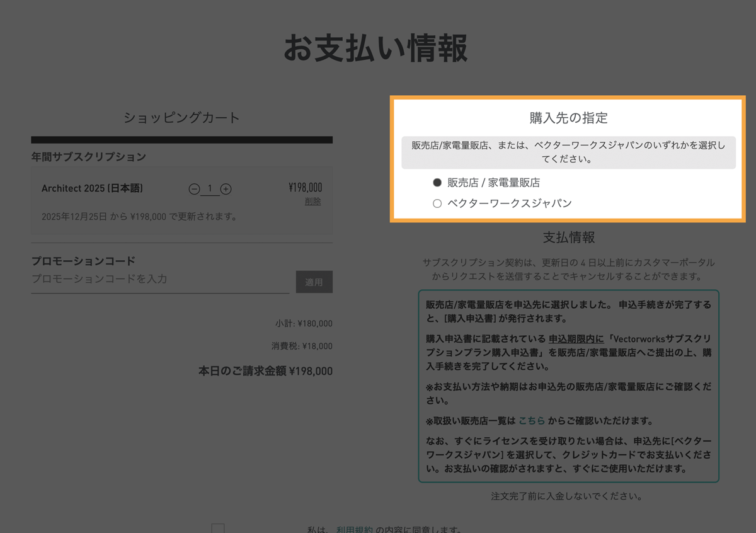Click the 削除 link under the price

click(313, 202)
